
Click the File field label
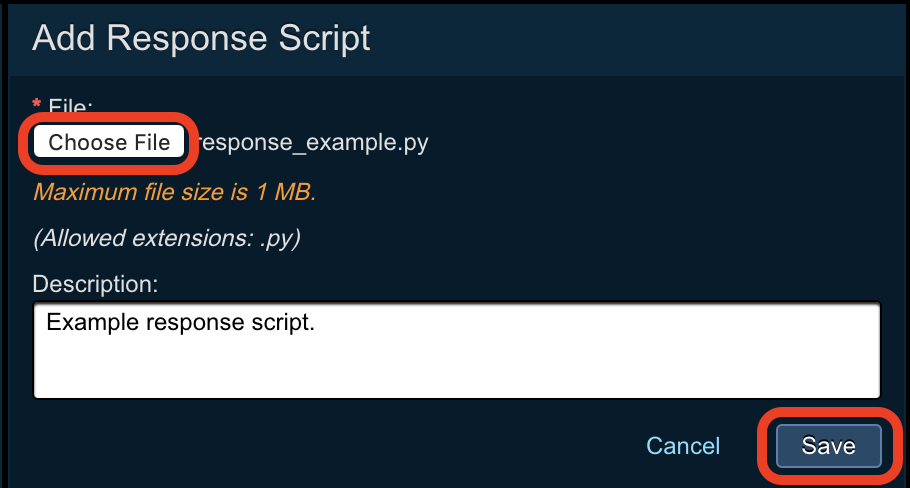70,104
